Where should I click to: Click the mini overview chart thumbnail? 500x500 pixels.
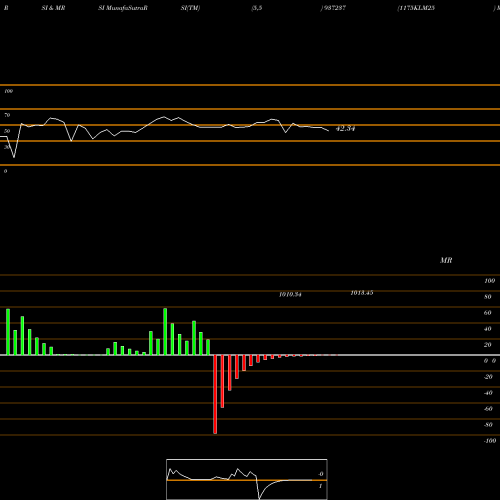(247, 479)
